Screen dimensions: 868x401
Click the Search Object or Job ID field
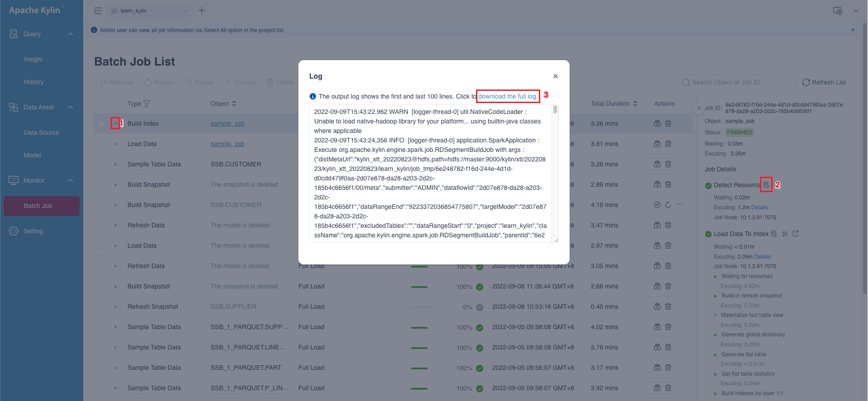[741, 82]
